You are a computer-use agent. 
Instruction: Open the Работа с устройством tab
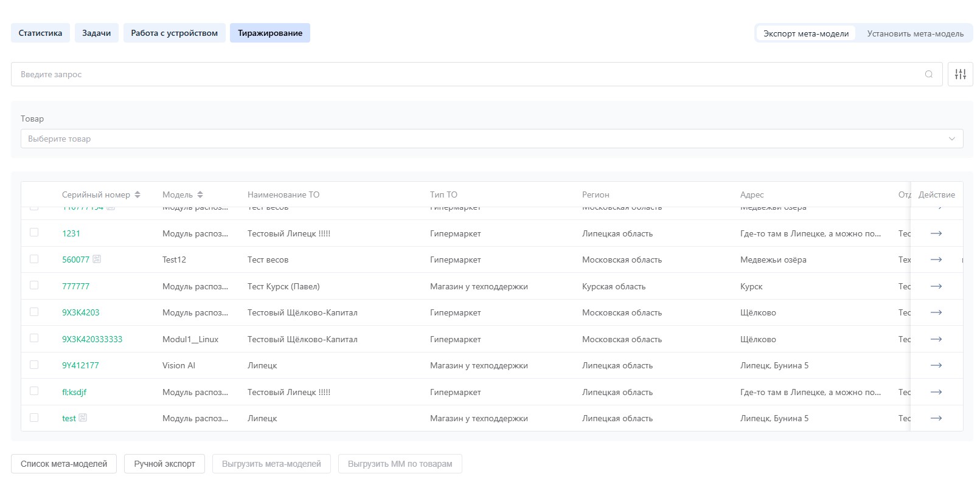click(x=174, y=33)
